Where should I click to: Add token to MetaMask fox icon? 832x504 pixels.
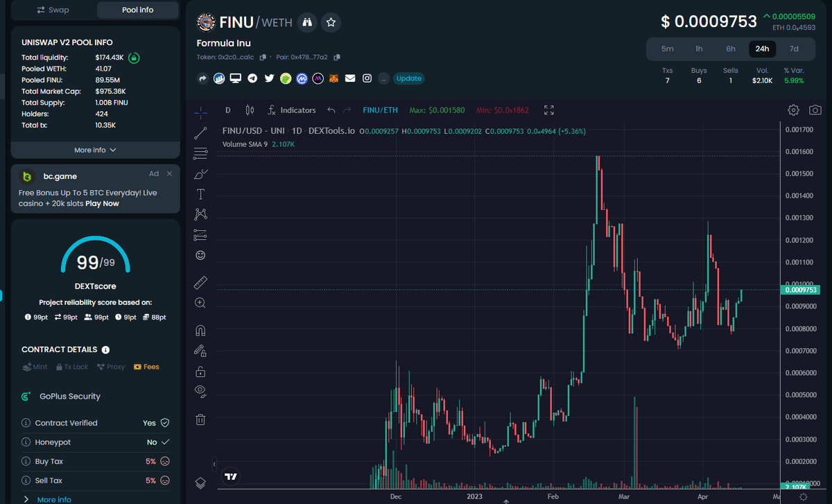click(334, 78)
